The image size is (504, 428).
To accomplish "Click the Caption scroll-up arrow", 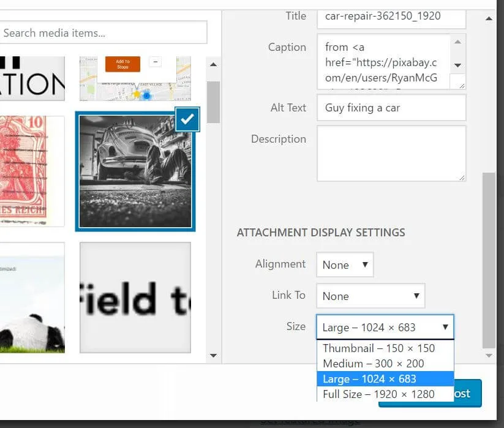I will [x=457, y=42].
